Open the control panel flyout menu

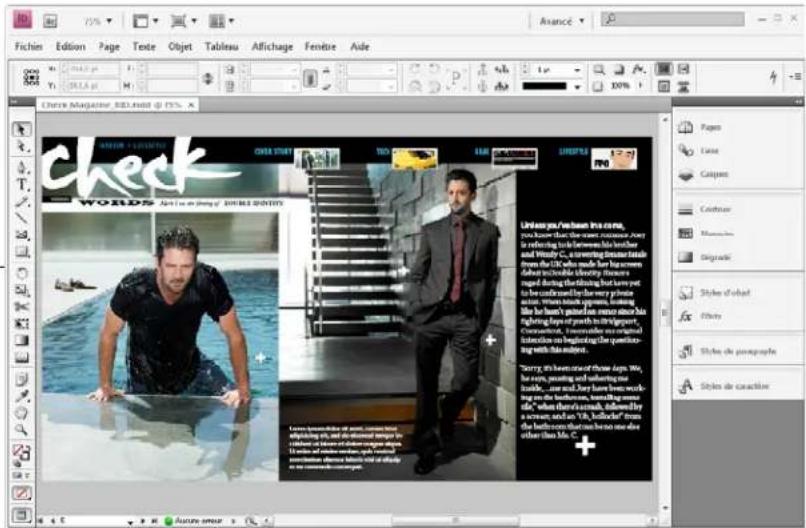(x=795, y=77)
